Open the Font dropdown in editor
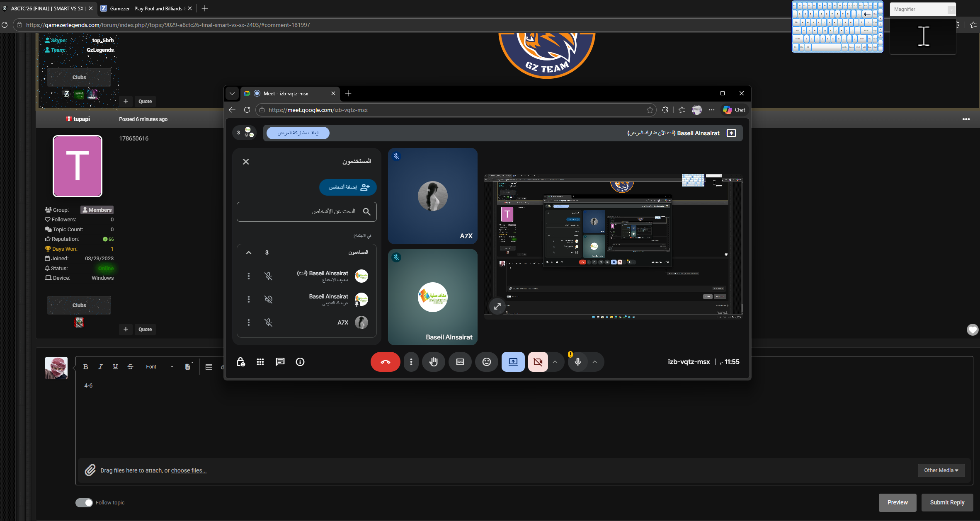This screenshot has height=521, width=980. 160,366
